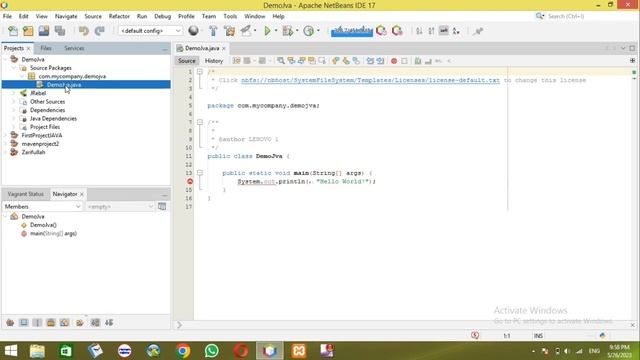The width and height of the screenshot is (640, 360).
Task: Click the Debug Project icon
Action: pyautogui.click(x=288, y=31)
